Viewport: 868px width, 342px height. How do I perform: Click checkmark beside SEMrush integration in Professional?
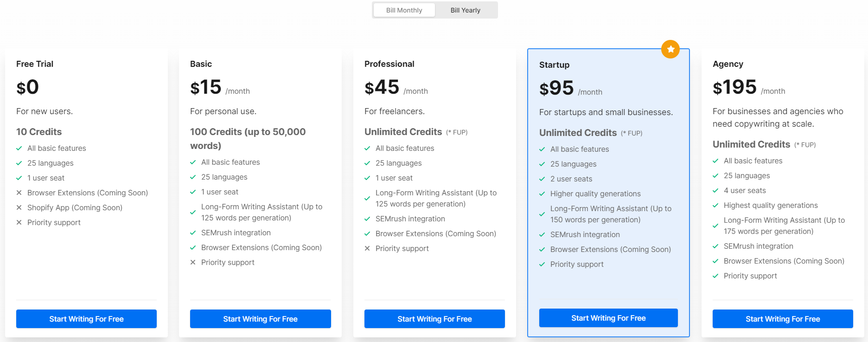point(367,219)
